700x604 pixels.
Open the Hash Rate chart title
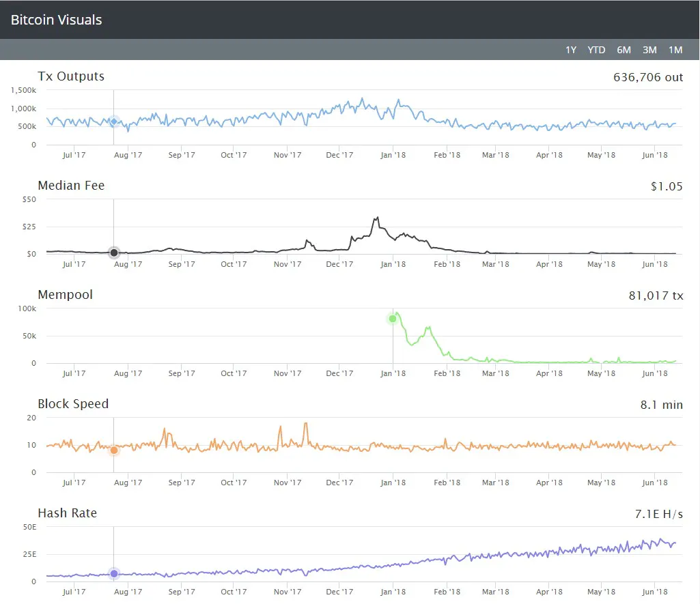click(68, 513)
